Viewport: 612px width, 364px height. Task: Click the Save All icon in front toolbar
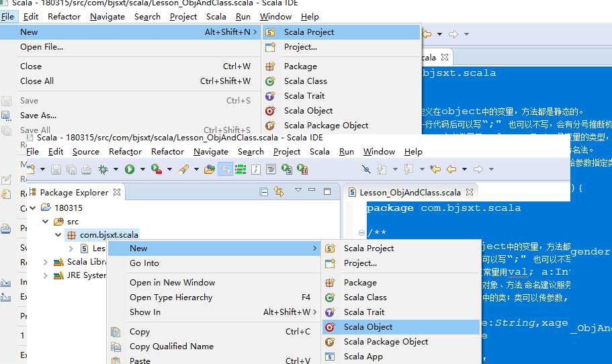[71, 169]
